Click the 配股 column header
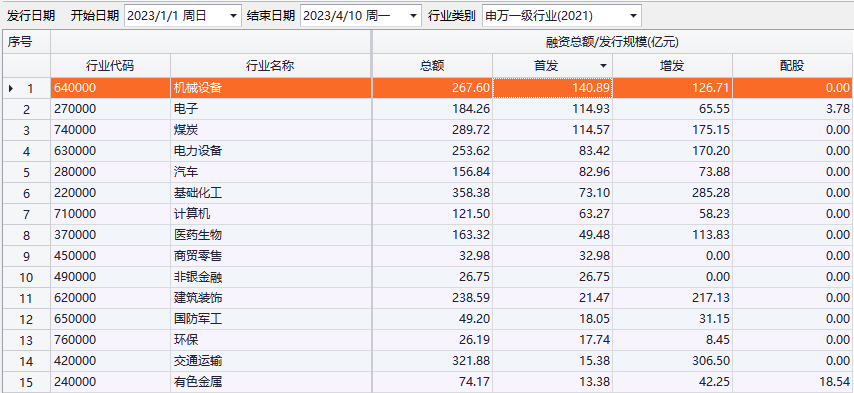 click(792, 66)
